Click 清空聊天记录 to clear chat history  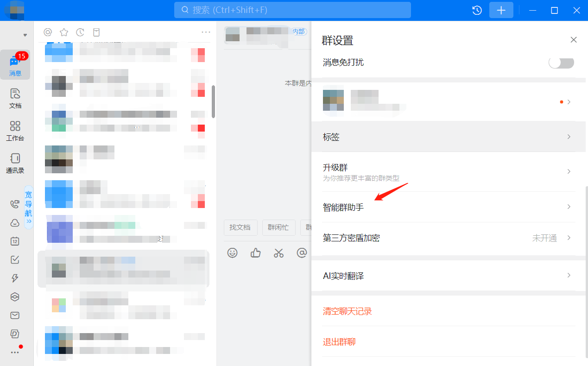coord(348,311)
